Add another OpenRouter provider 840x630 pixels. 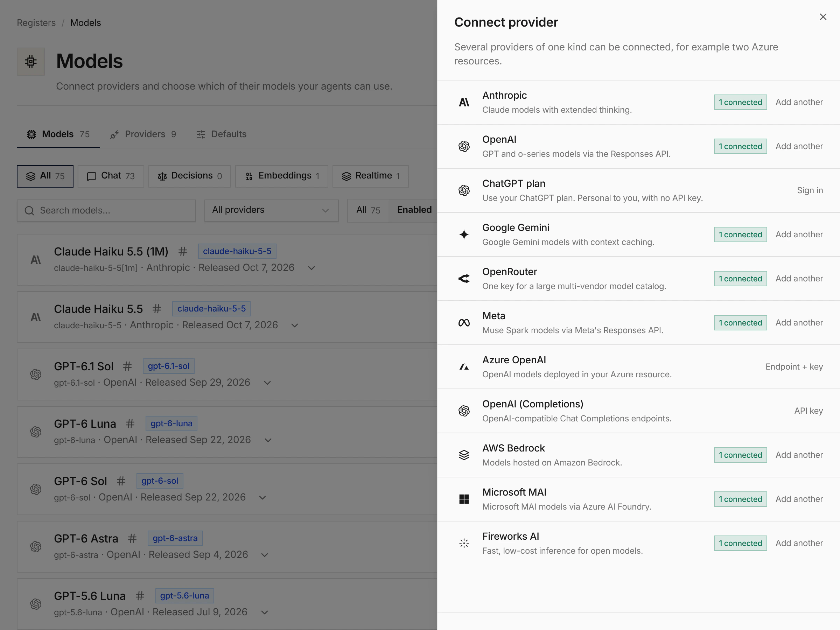coord(799,278)
